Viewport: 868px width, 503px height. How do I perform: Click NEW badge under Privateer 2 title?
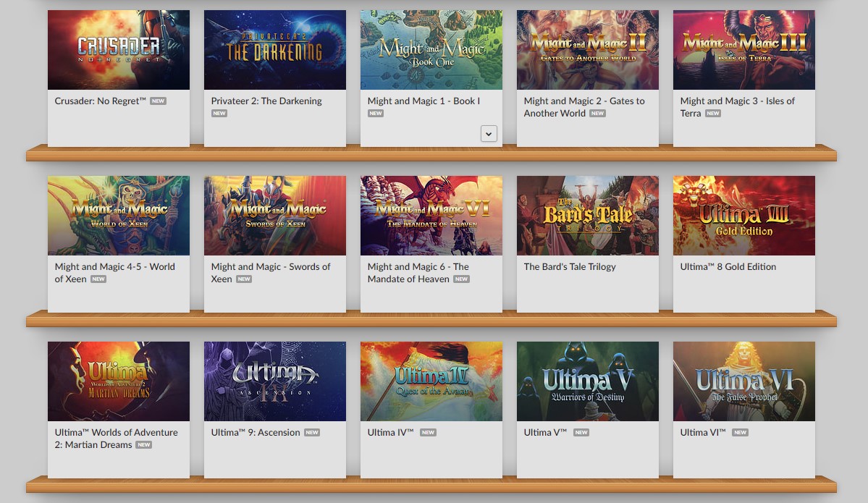tap(219, 113)
